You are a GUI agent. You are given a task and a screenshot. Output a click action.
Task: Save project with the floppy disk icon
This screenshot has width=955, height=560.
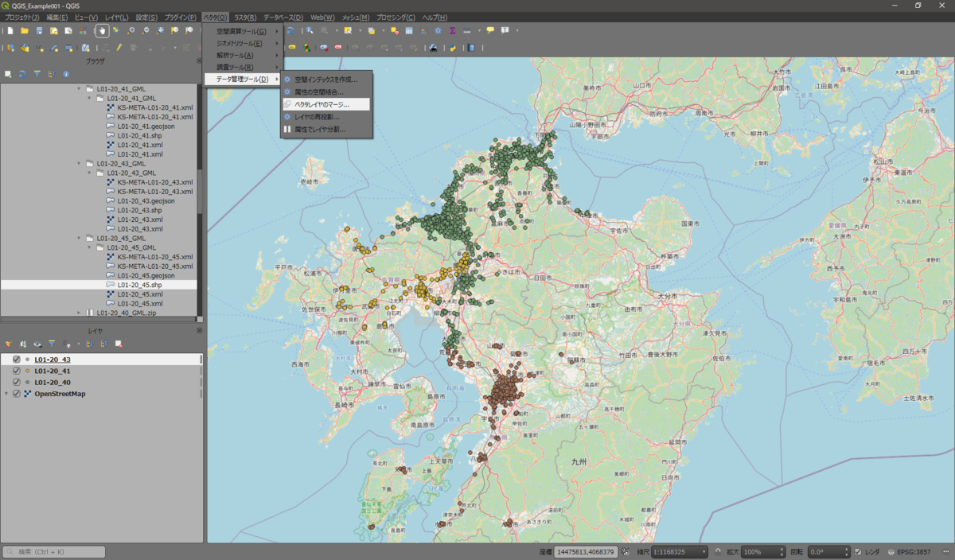pos(39,30)
